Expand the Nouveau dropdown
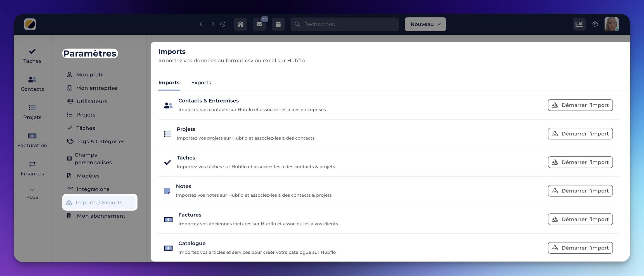Viewport: 644px width, 276px height. coord(425,24)
